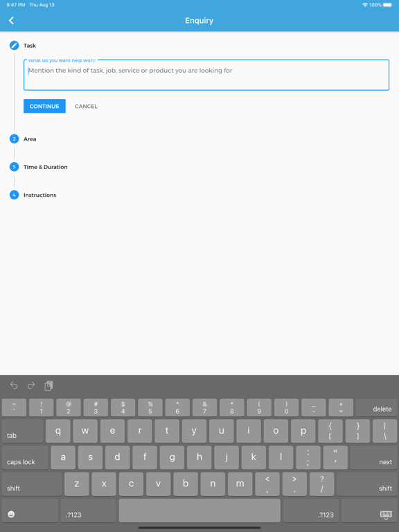Tap the Task step label
The height and width of the screenshot is (532, 399).
pos(30,46)
